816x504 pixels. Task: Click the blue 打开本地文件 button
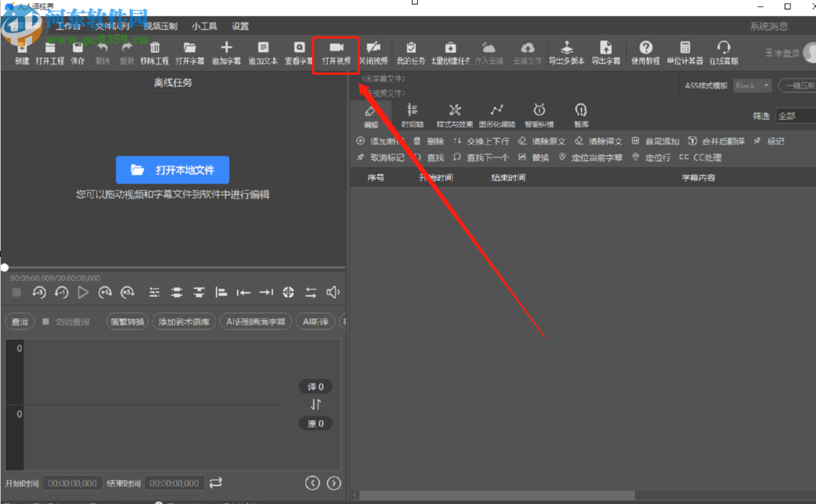[172, 170]
